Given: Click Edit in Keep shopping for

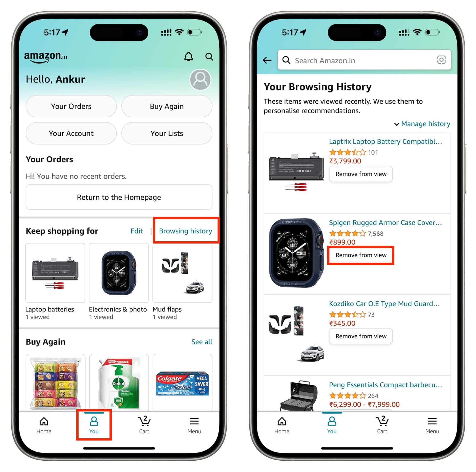Looking at the screenshot, I should click(136, 231).
